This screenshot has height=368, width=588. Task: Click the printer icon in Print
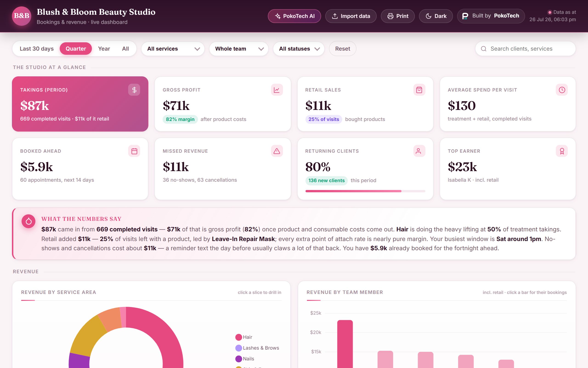click(390, 16)
